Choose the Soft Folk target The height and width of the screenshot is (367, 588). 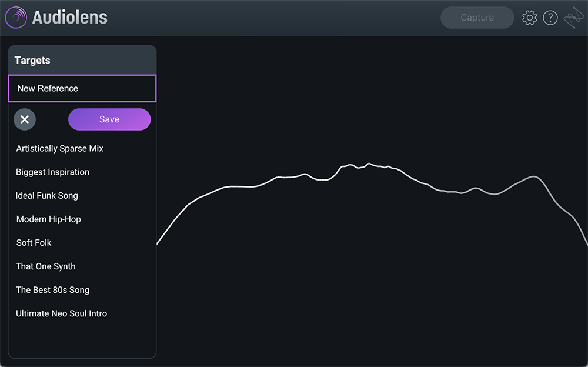click(34, 242)
